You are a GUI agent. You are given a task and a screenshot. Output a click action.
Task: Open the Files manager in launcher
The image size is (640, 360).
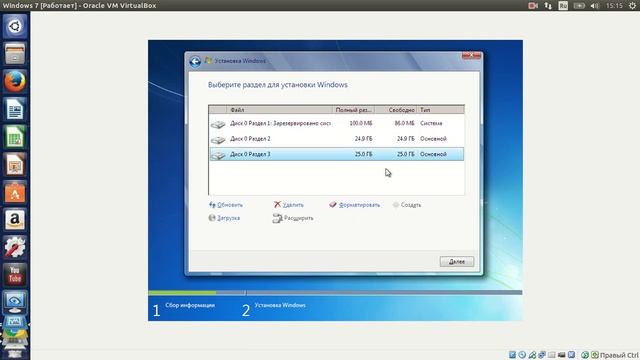click(x=15, y=54)
